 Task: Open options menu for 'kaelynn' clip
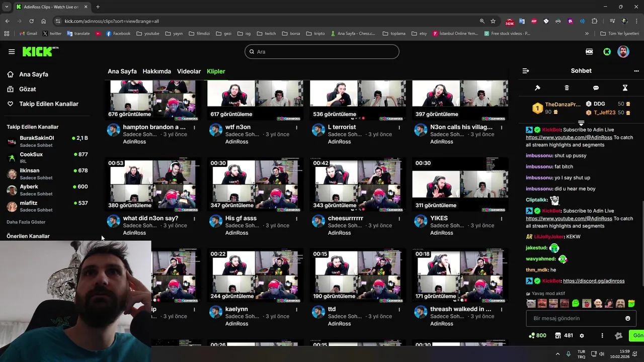coord(297,310)
